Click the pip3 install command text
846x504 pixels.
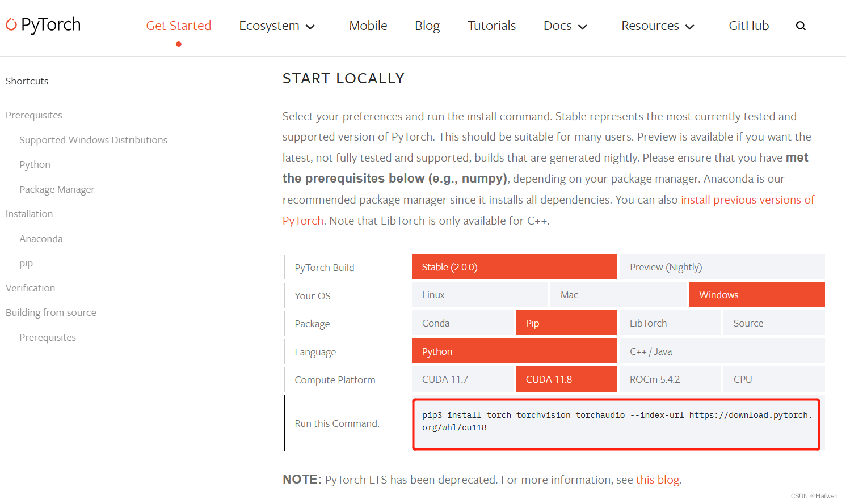point(617,421)
